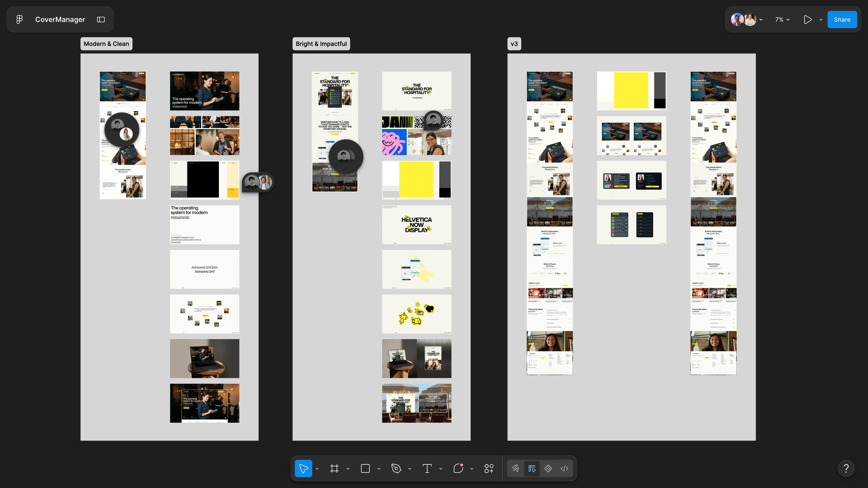Select the yellow sticker icons frame
868x488 pixels.
417,314
